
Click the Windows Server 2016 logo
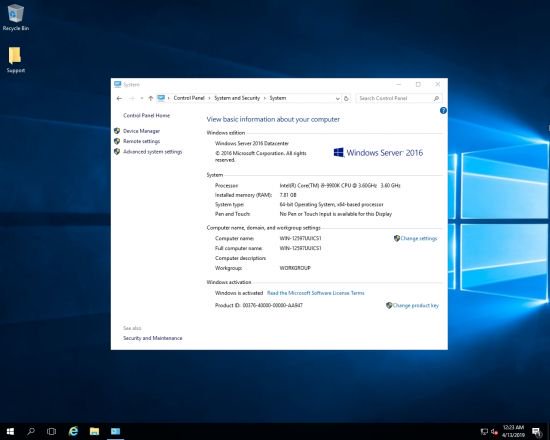(378, 153)
